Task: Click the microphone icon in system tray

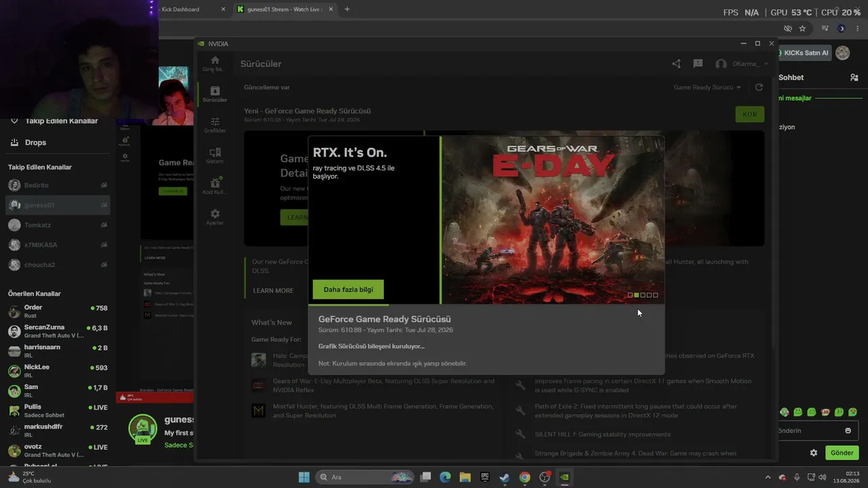Action: (x=797, y=477)
